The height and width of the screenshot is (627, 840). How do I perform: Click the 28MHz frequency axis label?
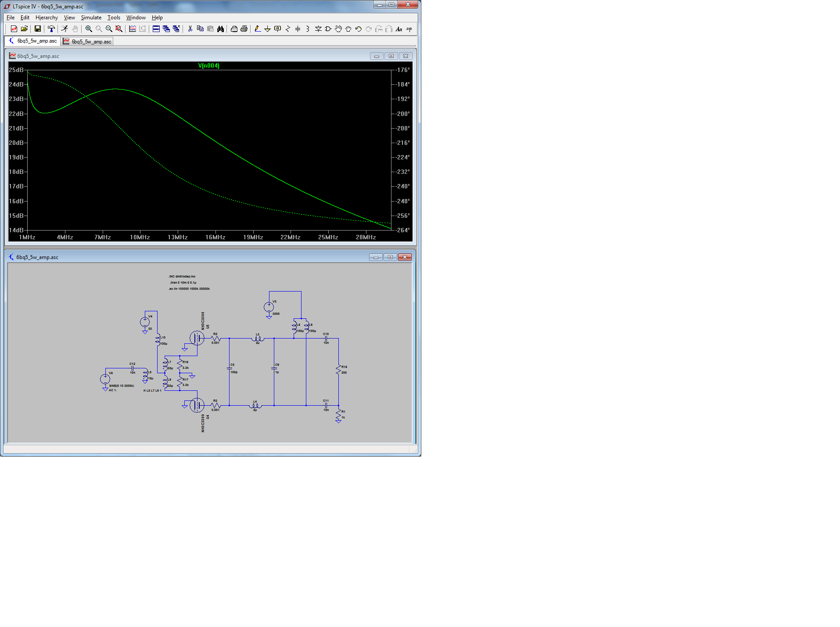366,237
